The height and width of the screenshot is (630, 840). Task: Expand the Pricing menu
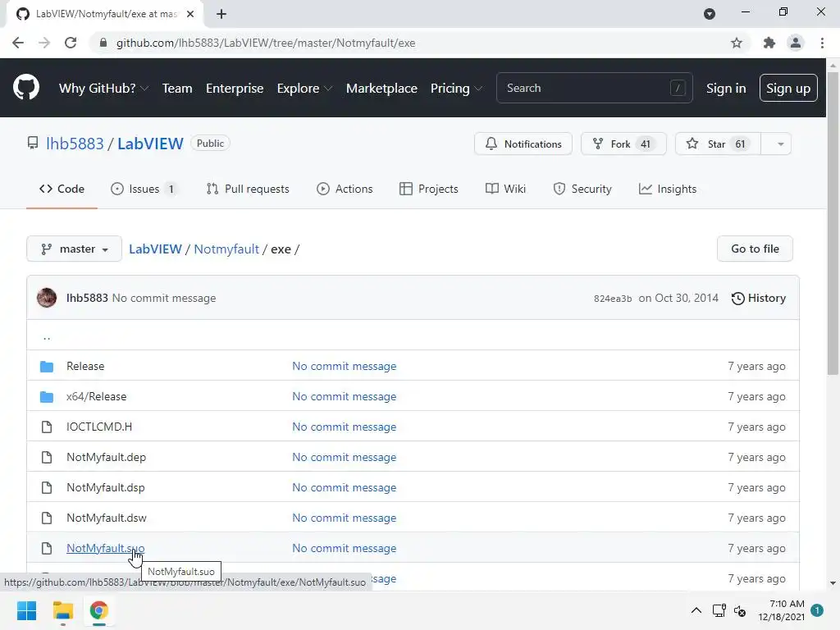coord(456,89)
